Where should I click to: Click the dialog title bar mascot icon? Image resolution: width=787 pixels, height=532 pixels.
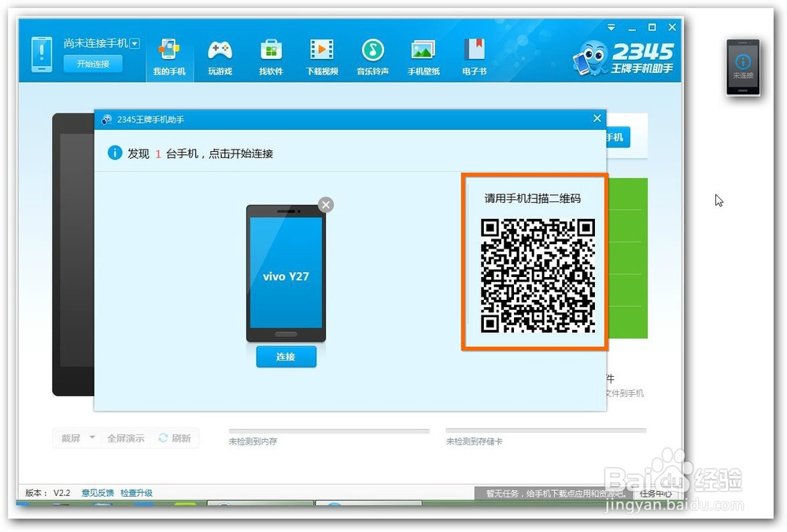click(107, 120)
